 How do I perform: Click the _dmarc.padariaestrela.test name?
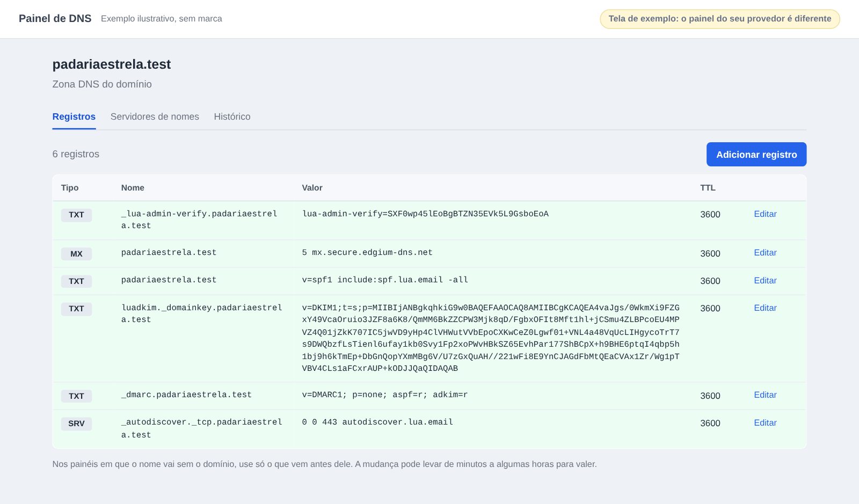coord(186,395)
